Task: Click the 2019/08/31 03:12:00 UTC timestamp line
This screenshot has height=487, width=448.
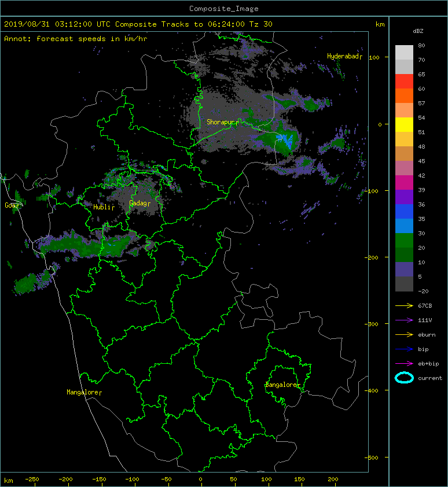Action: pos(138,24)
